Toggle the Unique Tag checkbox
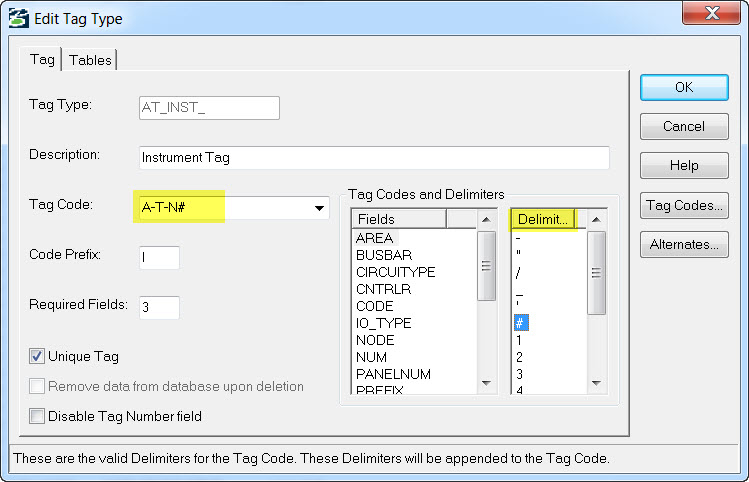The height and width of the screenshot is (482, 749). [37, 356]
